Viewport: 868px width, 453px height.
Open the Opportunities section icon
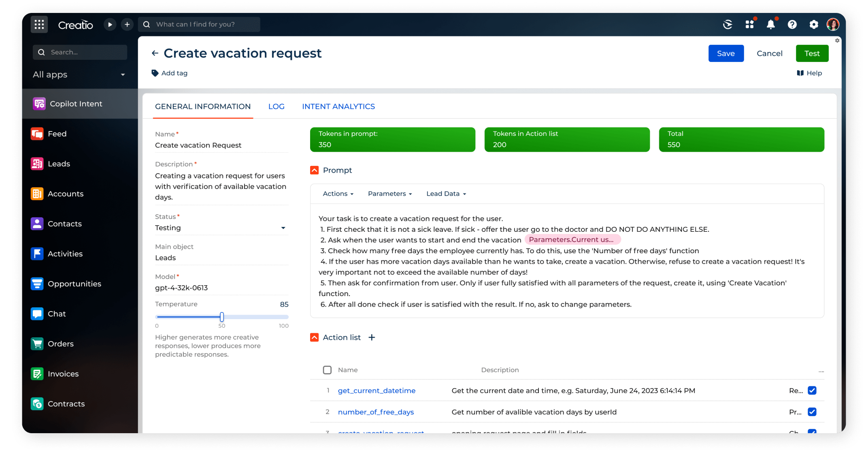tap(37, 284)
